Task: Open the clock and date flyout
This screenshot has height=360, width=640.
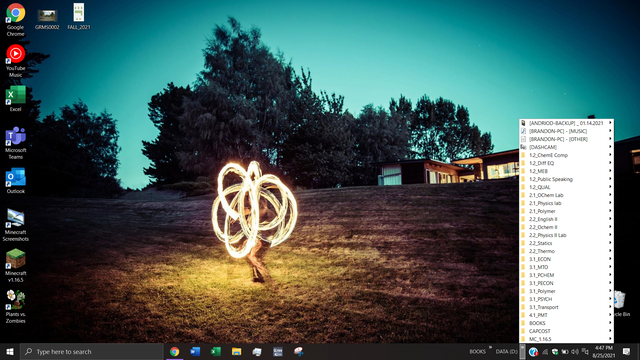Action: point(604,351)
